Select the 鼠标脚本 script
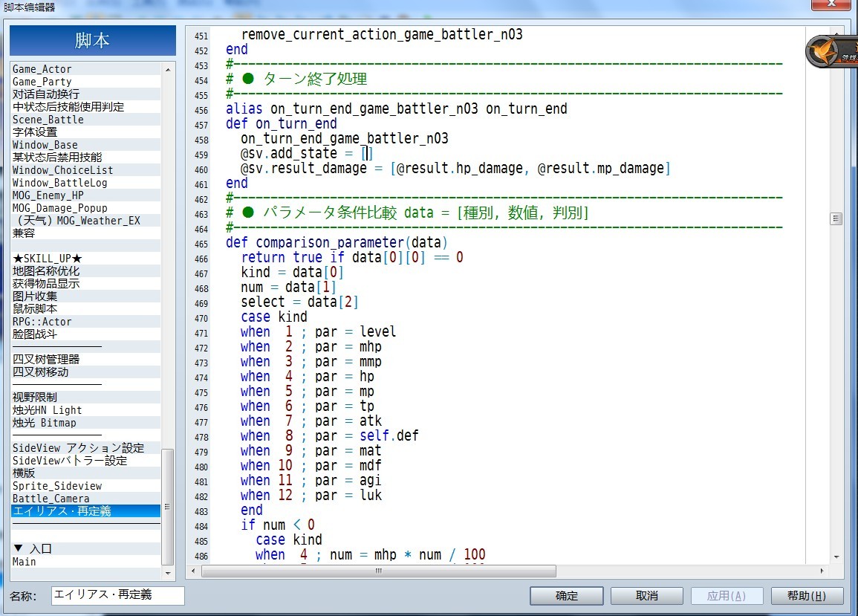 click(x=86, y=309)
